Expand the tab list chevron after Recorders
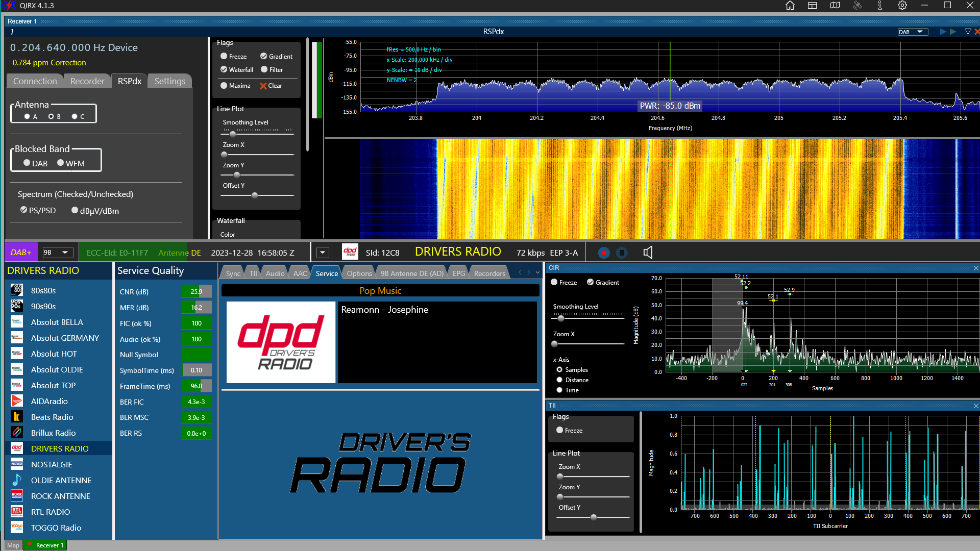Image resolution: width=980 pixels, height=551 pixels. [537, 273]
